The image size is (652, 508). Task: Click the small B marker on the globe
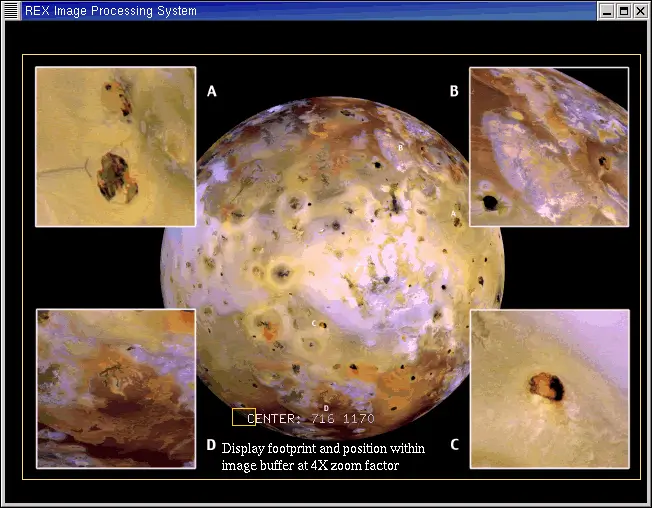point(401,147)
